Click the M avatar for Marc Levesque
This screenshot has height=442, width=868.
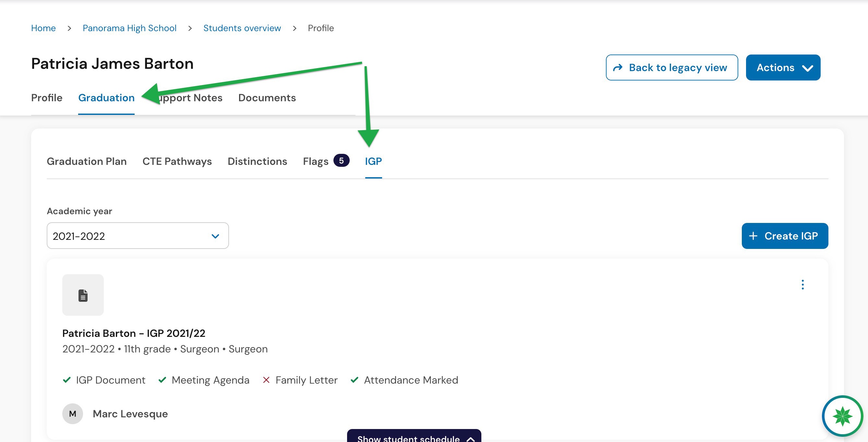tap(72, 413)
